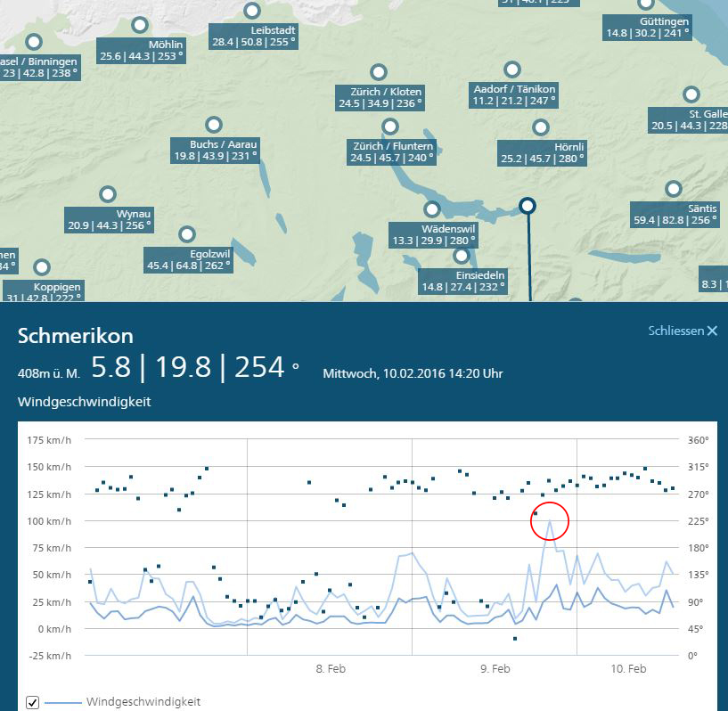Image resolution: width=728 pixels, height=711 pixels.
Task: Click the Wynau data label box
Action: (x=109, y=219)
